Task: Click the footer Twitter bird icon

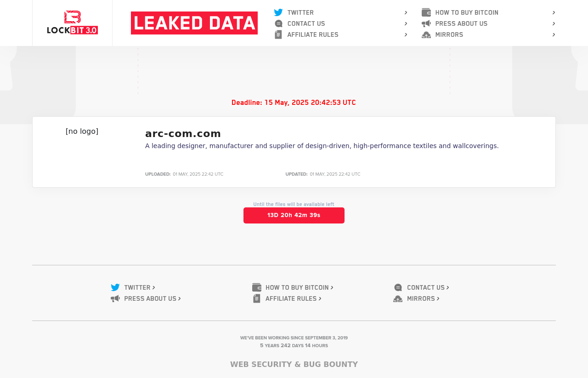Action: (x=115, y=287)
